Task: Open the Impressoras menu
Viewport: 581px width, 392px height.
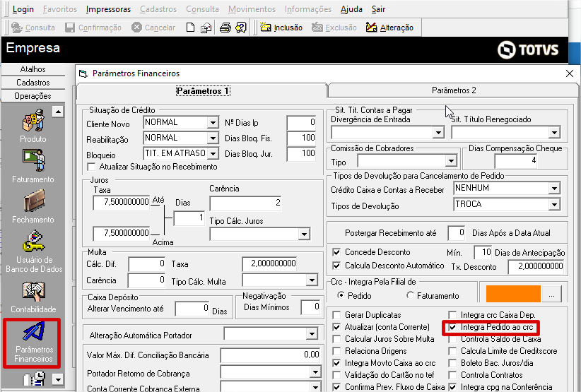Action: pyautogui.click(x=108, y=9)
